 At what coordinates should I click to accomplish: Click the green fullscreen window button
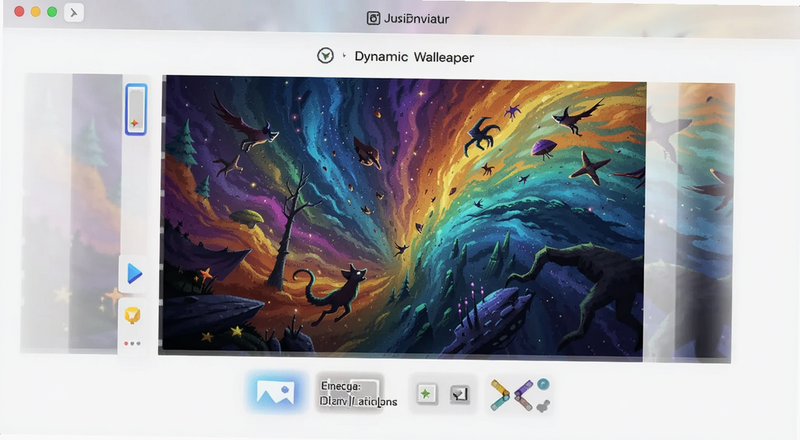[x=52, y=12]
